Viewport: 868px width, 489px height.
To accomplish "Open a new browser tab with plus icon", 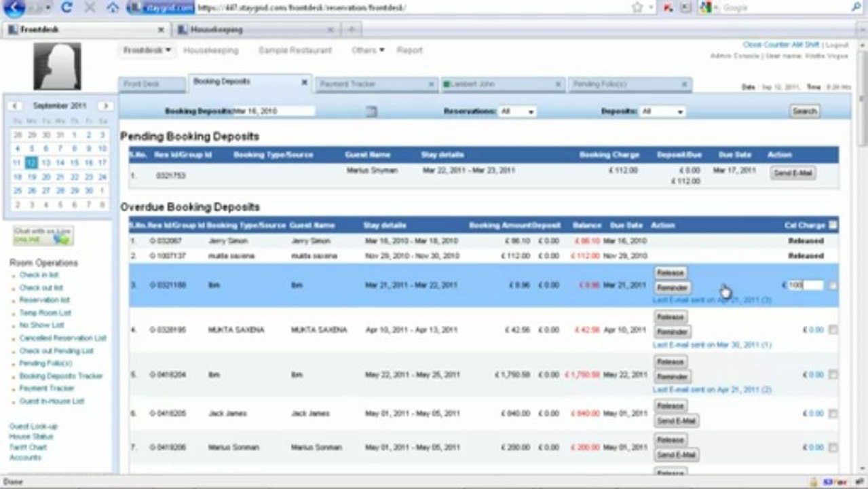I will (x=351, y=30).
